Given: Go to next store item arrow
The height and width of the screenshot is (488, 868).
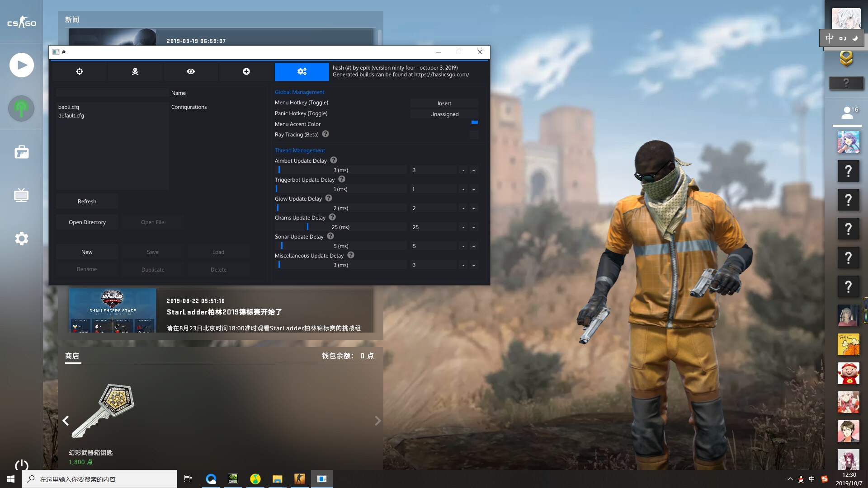Looking at the screenshot, I should 377,421.
